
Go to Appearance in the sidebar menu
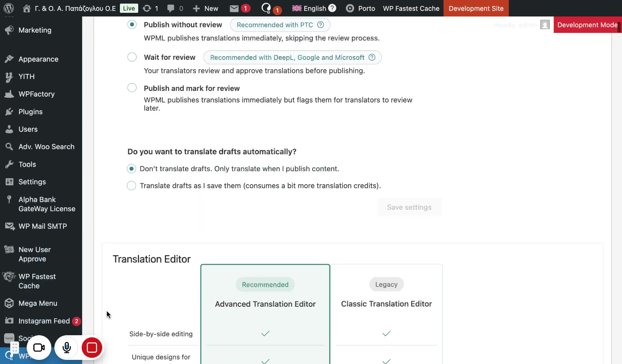(38, 59)
